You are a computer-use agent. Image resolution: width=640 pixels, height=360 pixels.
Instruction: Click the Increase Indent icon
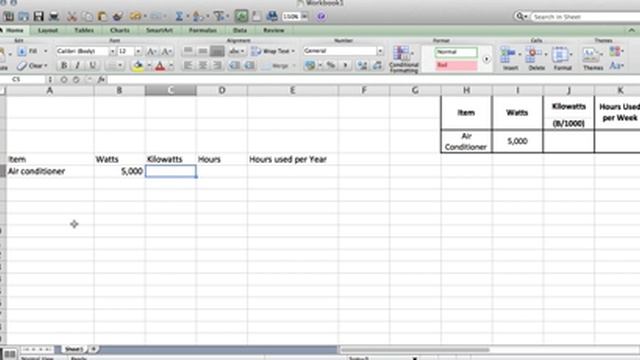coord(249,65)
